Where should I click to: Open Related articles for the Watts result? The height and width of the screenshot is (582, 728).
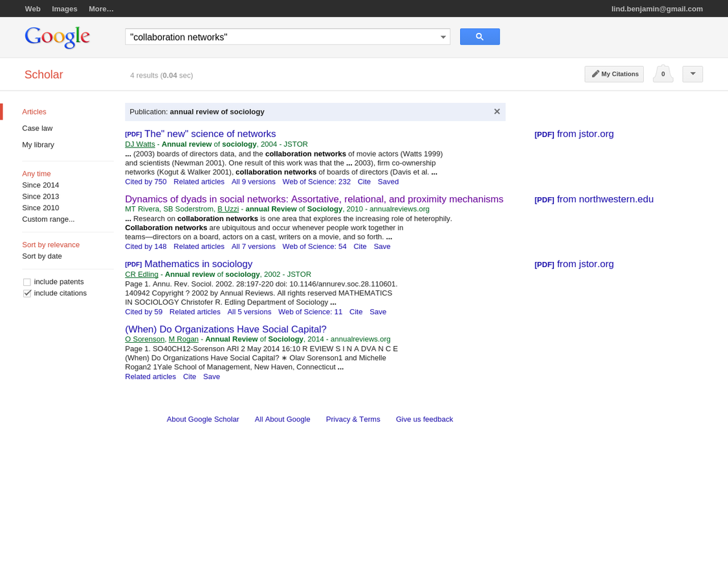[199, 182]
